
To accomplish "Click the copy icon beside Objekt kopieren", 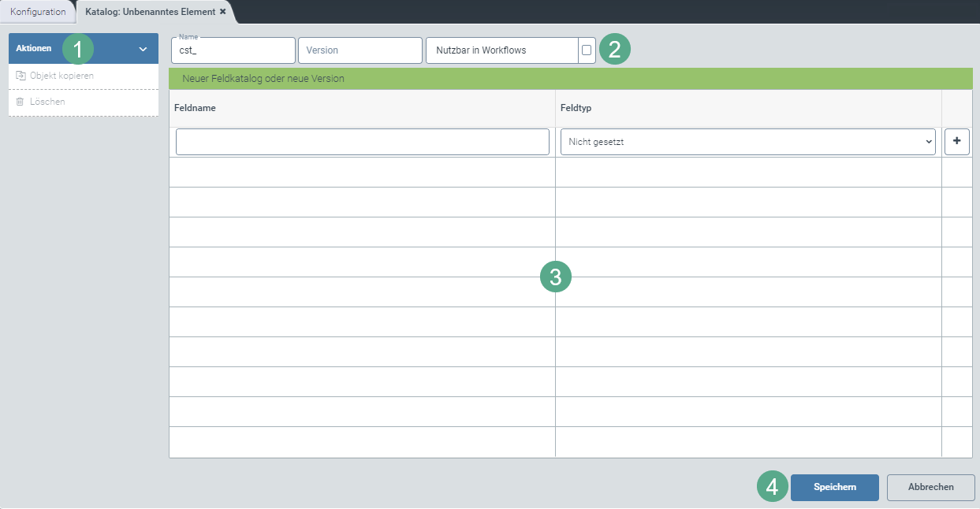I will coord(20,76).
